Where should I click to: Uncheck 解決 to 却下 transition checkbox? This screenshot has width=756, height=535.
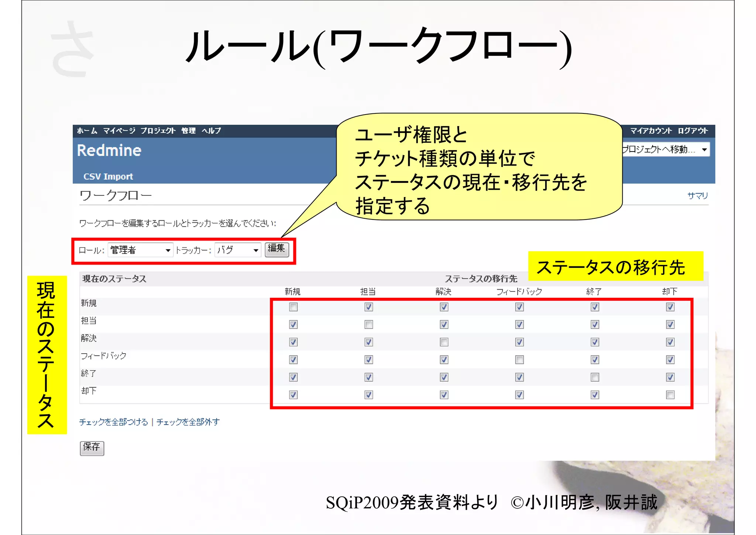670,342
